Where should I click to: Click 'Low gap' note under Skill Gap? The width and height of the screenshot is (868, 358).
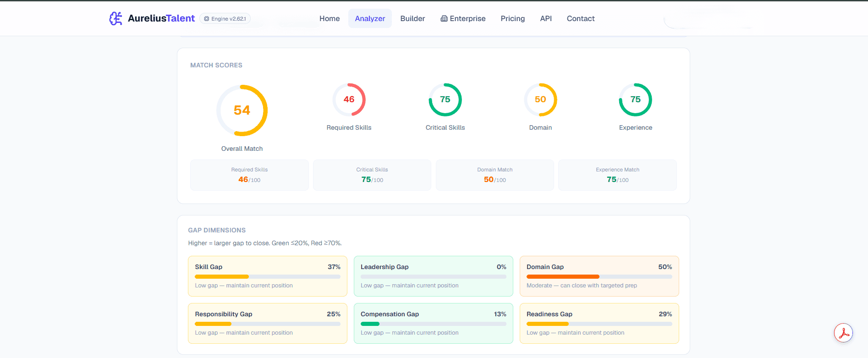[x=244, y=286]
